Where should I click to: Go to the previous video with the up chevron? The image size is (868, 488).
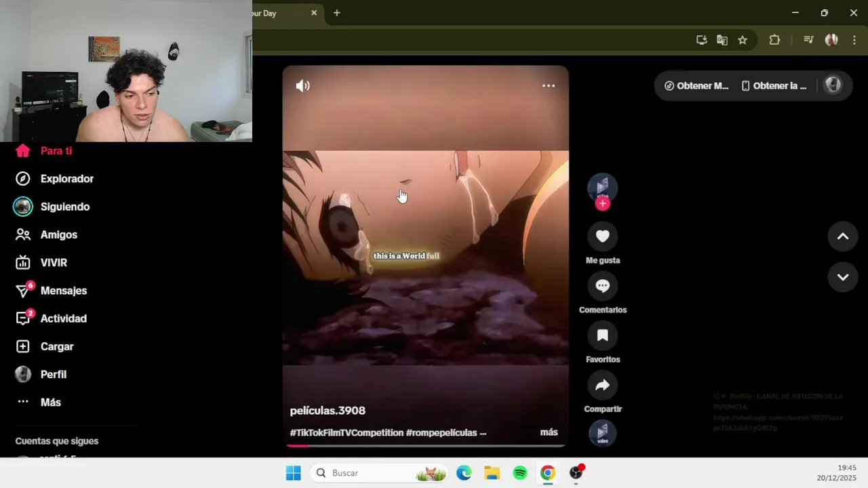843,237
